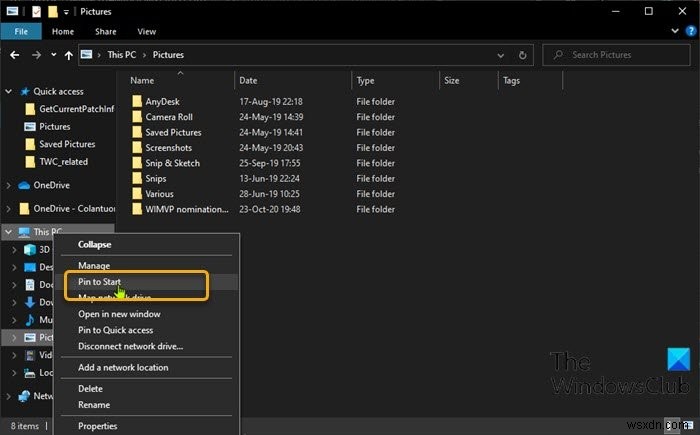Viewport: 700px width, 435px height.
Task: Choose Manage in the context menu
Action: (94, 265)
